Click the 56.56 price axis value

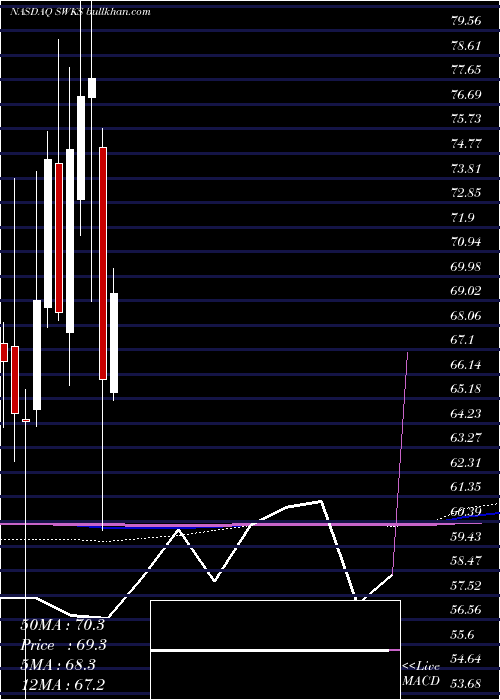click(466, 610)
